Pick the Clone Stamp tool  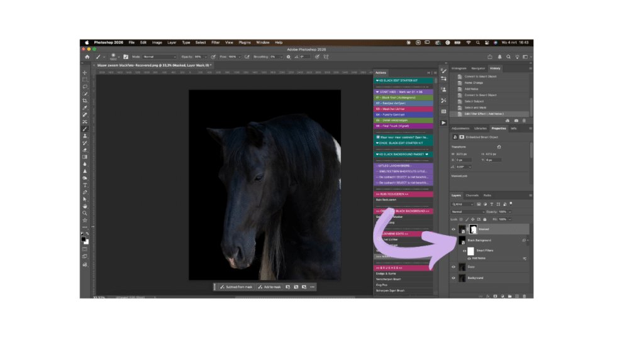pyautogui.click(x=85, y=136)
